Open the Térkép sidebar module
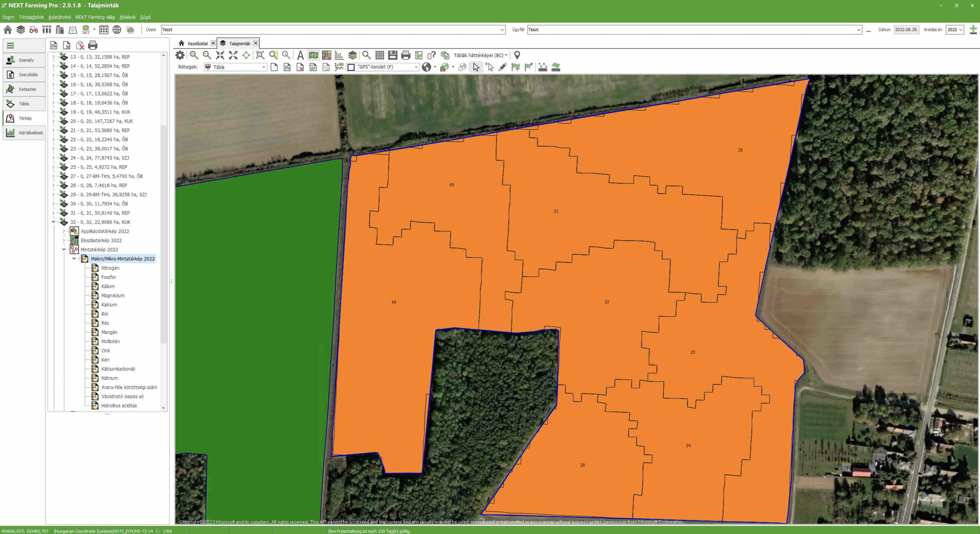This screenshot has height=534, width=980. [24, 118]
